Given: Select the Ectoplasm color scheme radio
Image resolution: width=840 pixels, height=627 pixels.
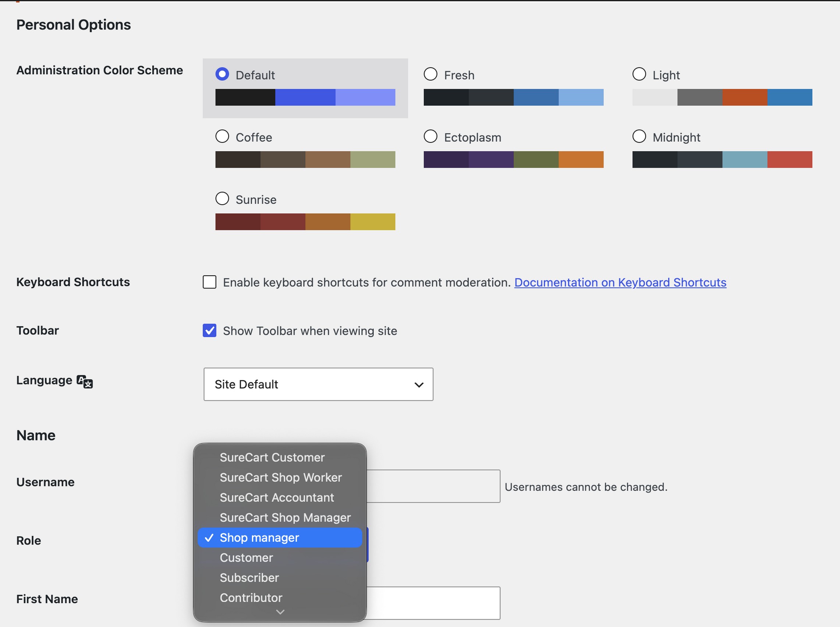Looking at the screenshot, I should (x=430, y=136).
